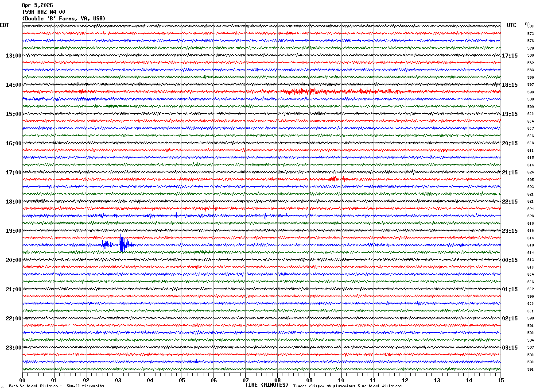Click the DC offset value 625
The height and width of the screenshot is (392, 536).
(530, 180)
